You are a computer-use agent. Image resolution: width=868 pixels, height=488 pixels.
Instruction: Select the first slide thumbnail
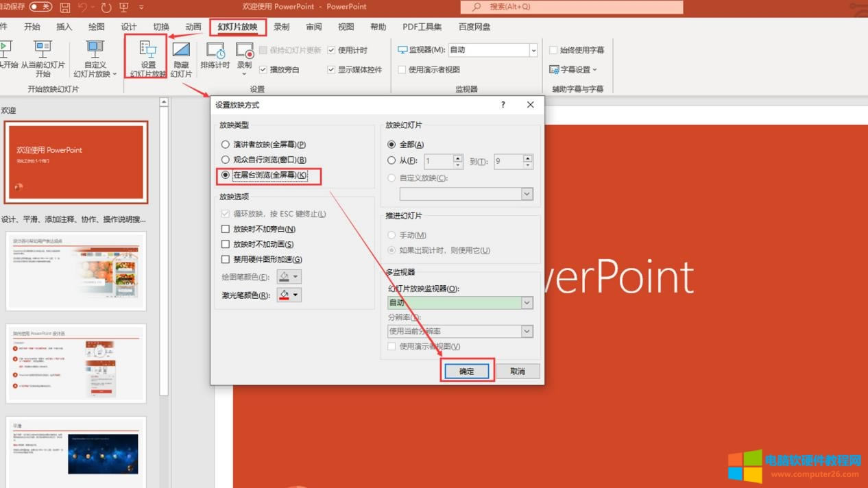76,162
